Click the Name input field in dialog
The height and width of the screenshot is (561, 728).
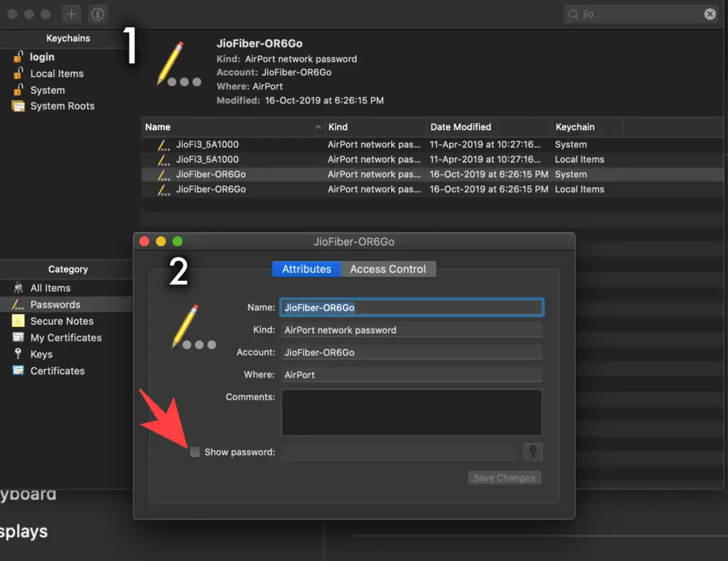412,307
